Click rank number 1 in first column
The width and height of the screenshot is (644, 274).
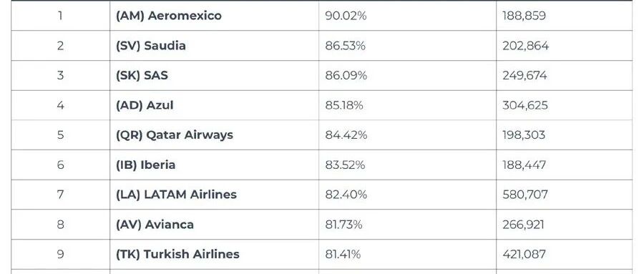(60, 16)
